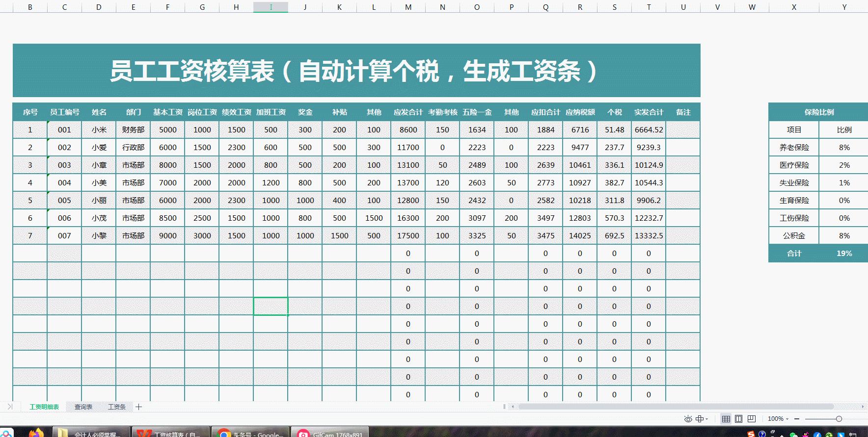Click the zoom out minus button
Image resolution: width=868 pixels, height=437 pixels.
click(797, 419)
